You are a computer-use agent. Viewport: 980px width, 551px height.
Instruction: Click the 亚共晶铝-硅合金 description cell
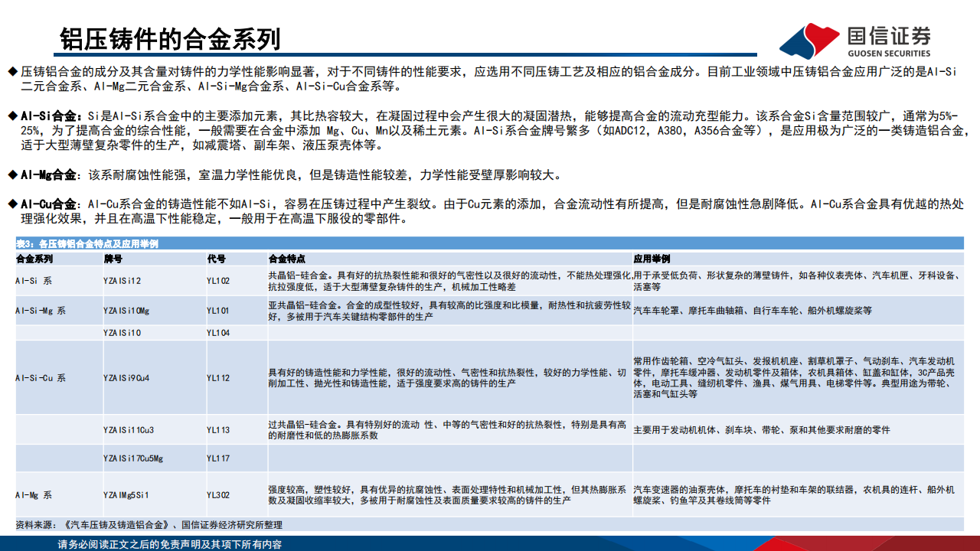tap(449, 311)
